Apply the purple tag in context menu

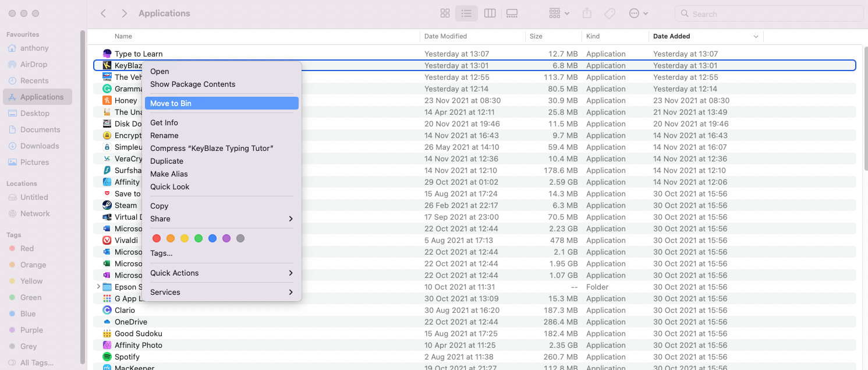[226, 238]
